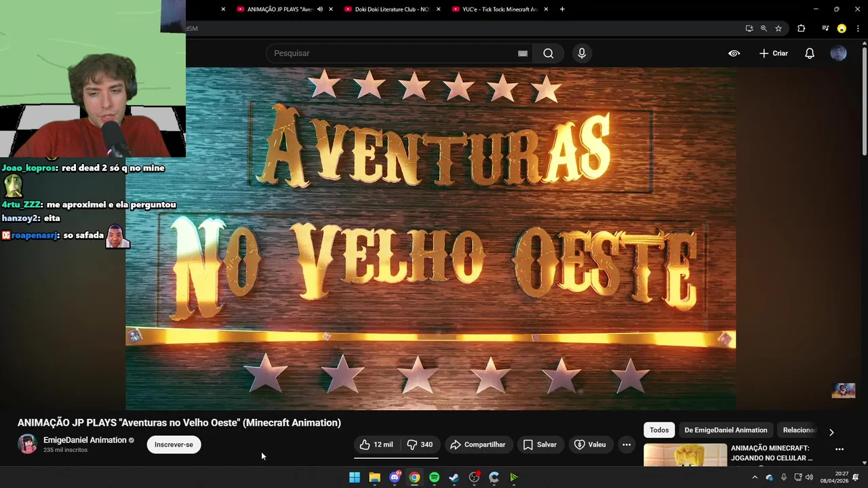Screen dimensions: 868x488
Task: Open the clock showing 20:27
Action: (x=833, y=477)
